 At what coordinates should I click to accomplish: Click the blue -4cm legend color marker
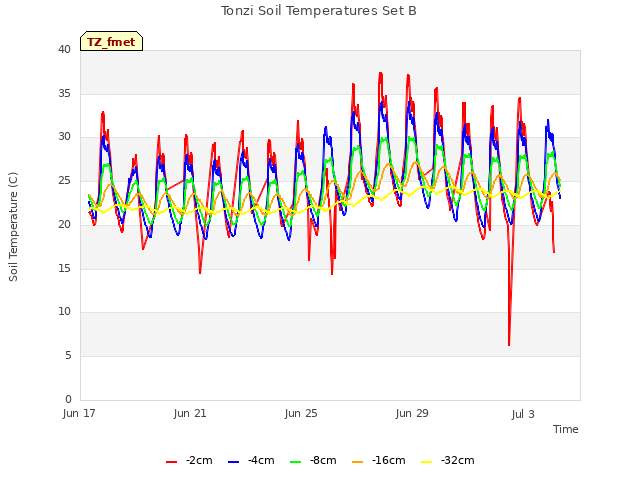[233, 462]
